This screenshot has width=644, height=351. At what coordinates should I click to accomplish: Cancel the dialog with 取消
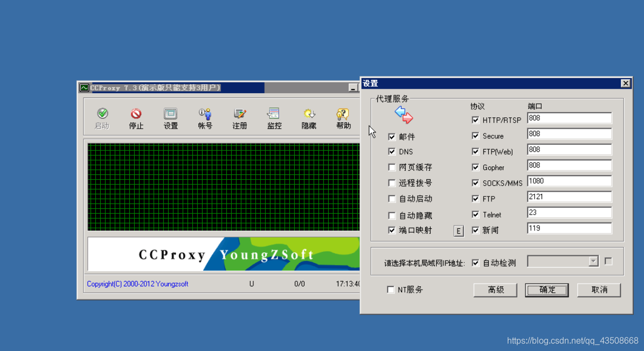pyautogui.click(x=599, y=290)
